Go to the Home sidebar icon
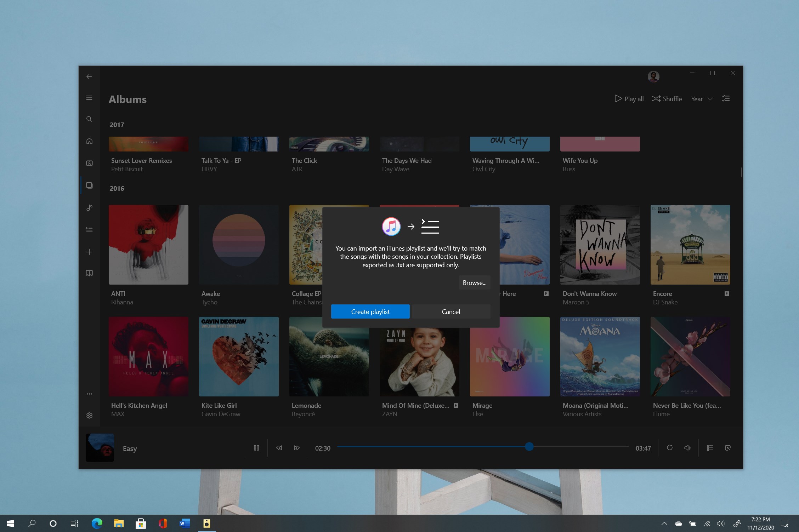Screen dimensions: 799x532 (89, 141)
